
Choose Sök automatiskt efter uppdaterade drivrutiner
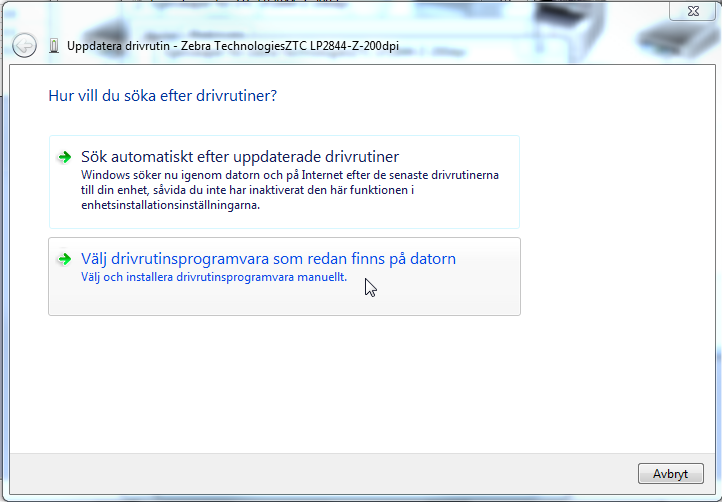(284, 182)
